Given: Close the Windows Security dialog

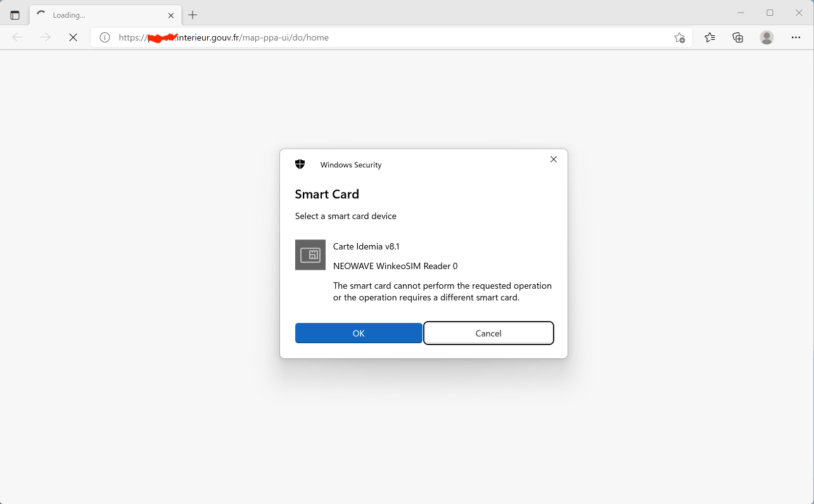Looking at the screenshot, I should [554, 160].
